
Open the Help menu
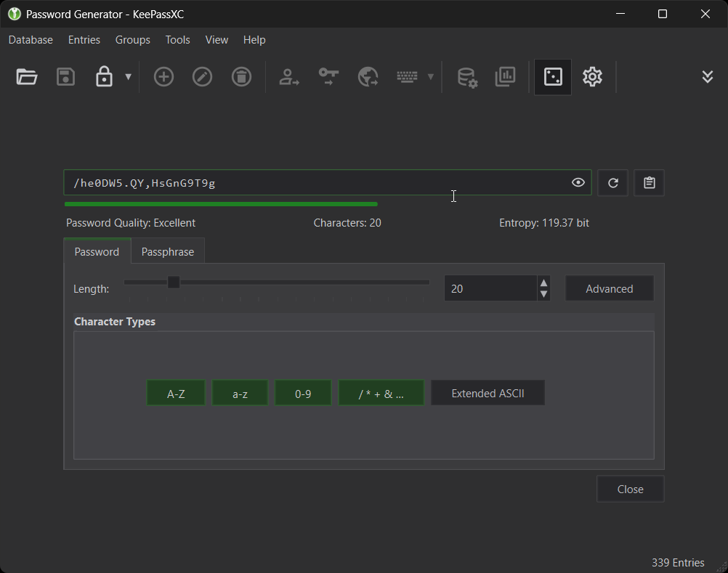[x=254, y=40]
